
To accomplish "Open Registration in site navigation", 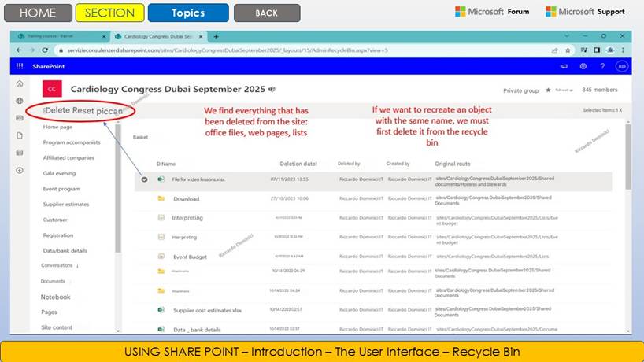I will pyautogui.click(x=58, y=235).
